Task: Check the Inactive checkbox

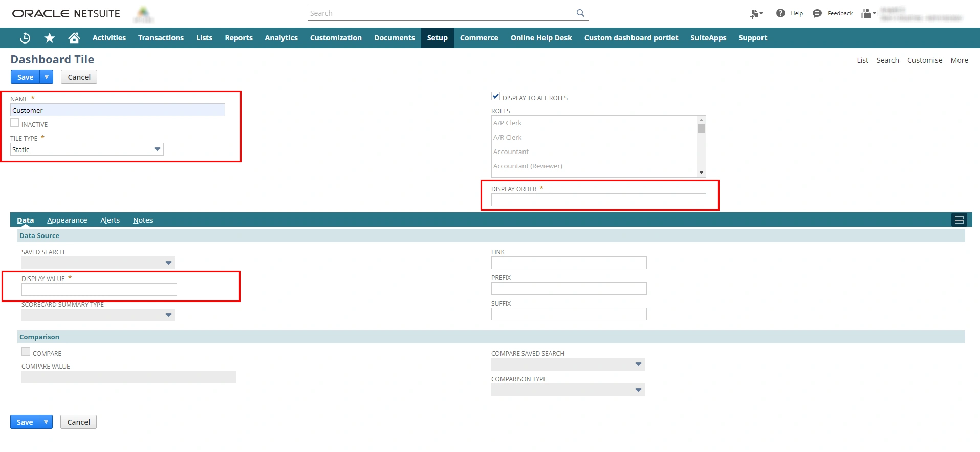Action: (15, 123)
